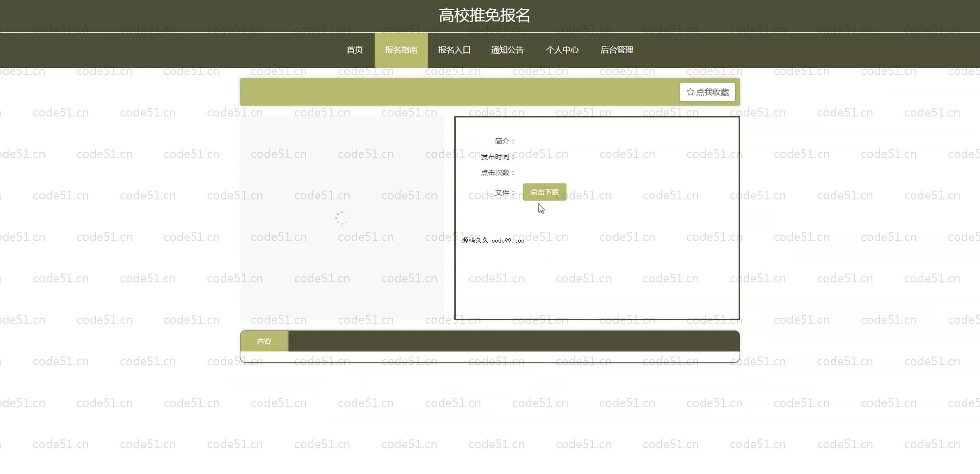Open the 通知公告 menu item
The image size is (980, 474).
(x=507, y=50)
